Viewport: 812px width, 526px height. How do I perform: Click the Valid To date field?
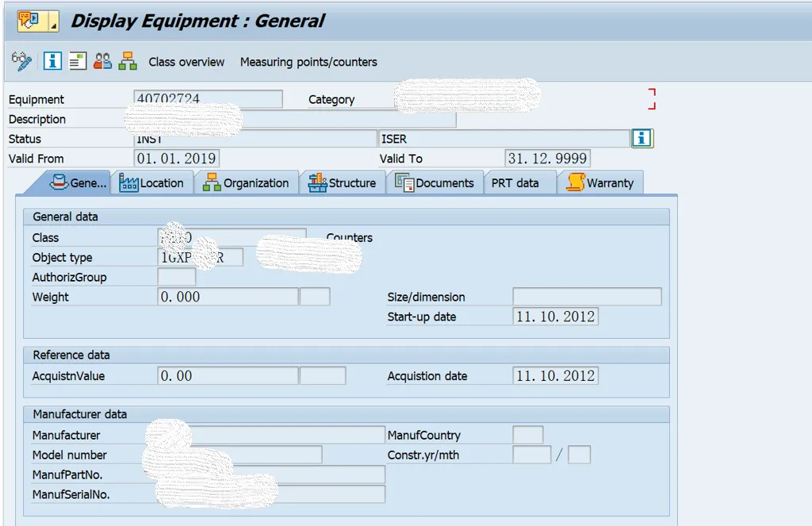[x=547, y=158]
